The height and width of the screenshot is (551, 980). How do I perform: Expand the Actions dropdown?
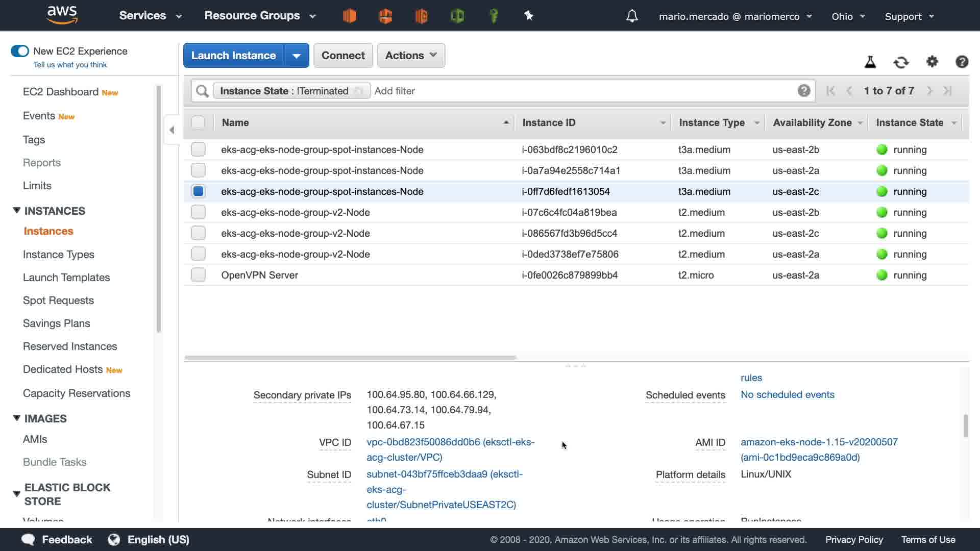click(411, 56)
